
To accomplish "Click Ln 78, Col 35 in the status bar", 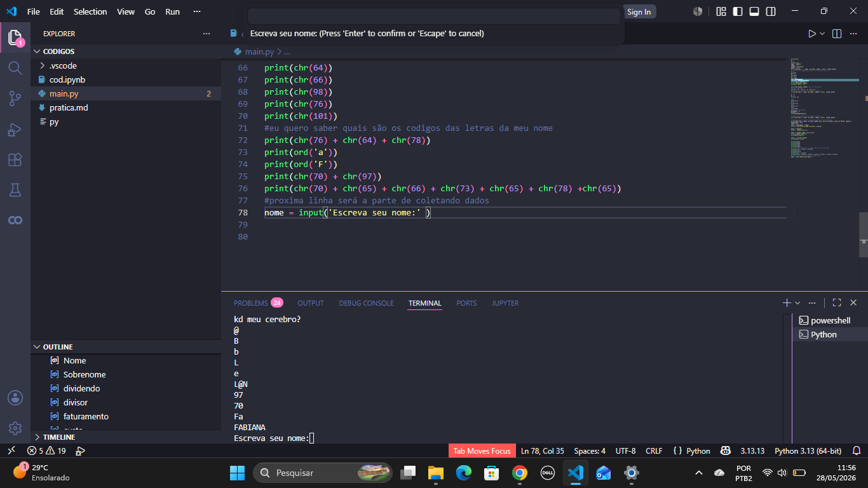I will pyautogui.click(x=543, y=451).
